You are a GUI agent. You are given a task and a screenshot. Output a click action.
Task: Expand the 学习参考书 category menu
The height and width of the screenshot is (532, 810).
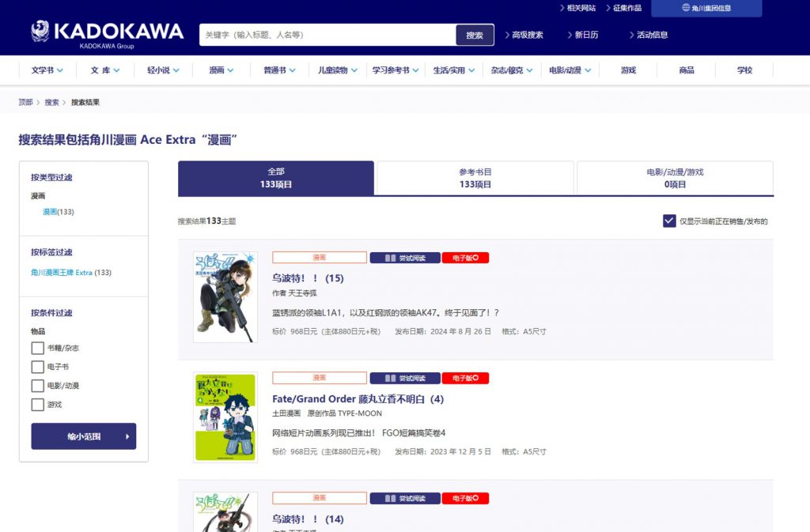pyautogui.click(x=396, y=70)
